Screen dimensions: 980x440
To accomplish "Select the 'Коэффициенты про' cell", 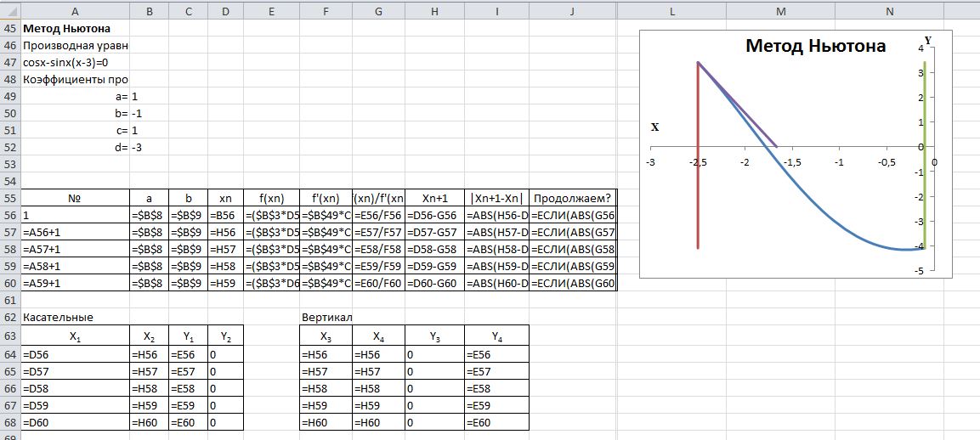I will tap(75, 79).
